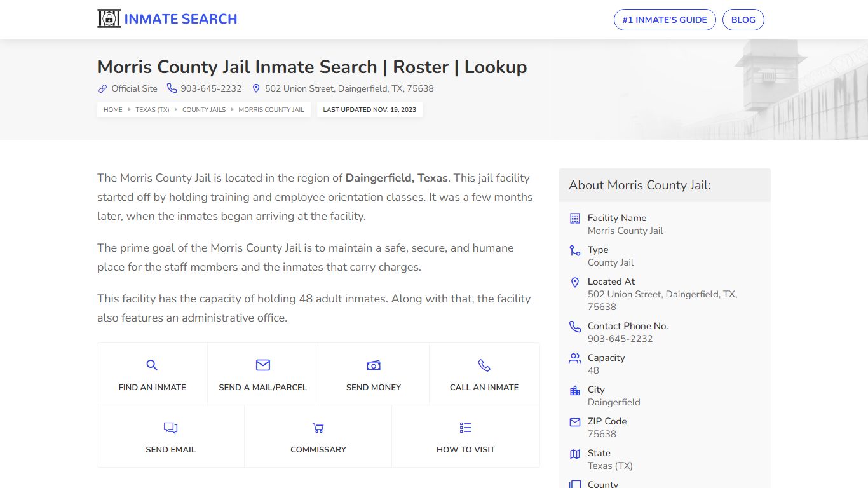Click the Commissary cart icon
868x488 pixels.
point(318,428)
